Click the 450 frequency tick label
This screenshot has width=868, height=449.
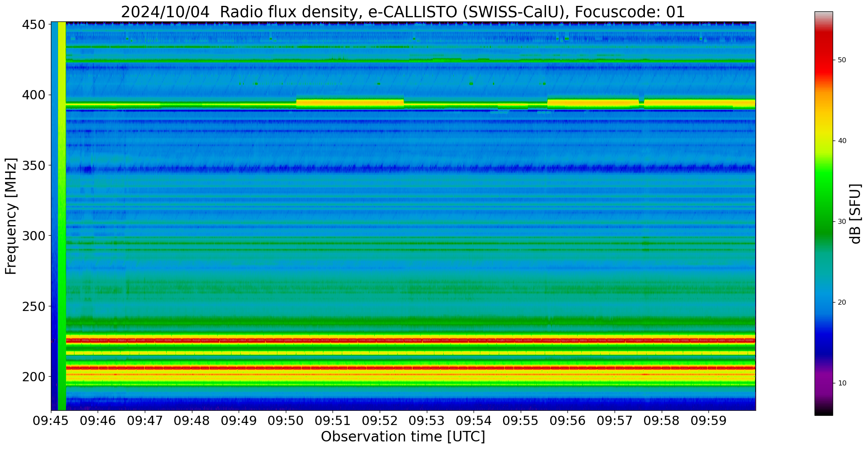[x=34, y=25]
